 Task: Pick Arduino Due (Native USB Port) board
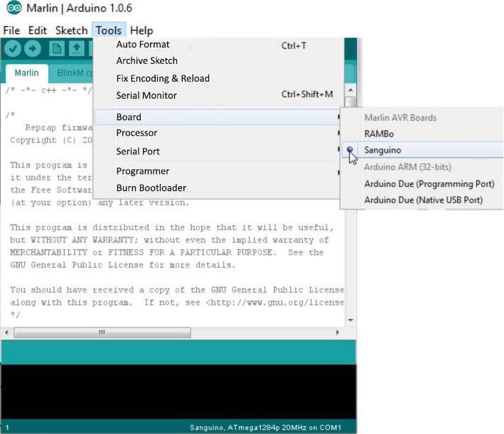point(423,200)
